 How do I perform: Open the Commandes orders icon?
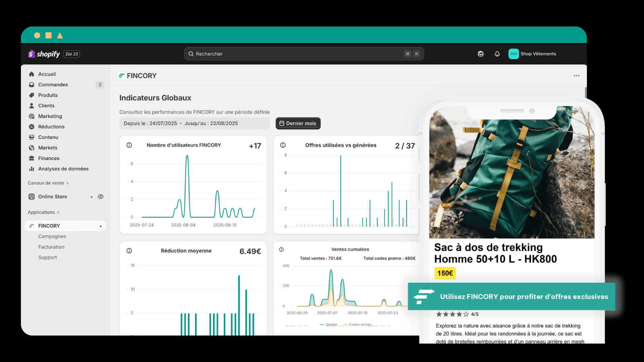pos(31,84)
